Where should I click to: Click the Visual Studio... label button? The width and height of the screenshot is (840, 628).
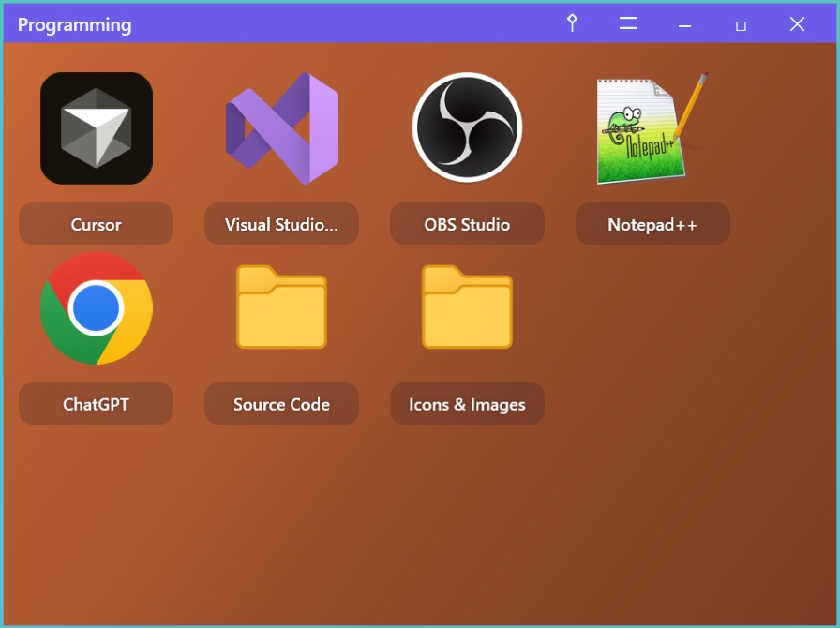coord(281,224)
